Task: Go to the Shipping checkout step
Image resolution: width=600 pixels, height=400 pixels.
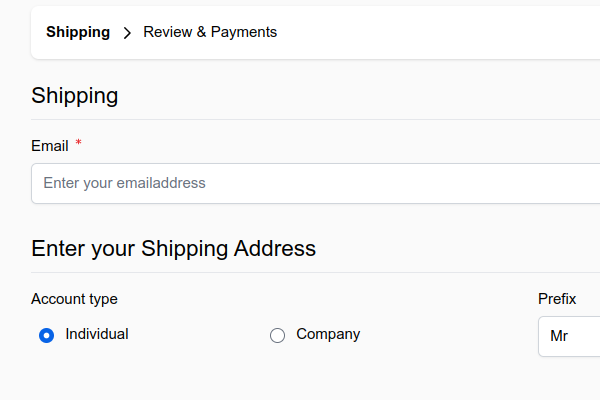Action: click(78, 32)
